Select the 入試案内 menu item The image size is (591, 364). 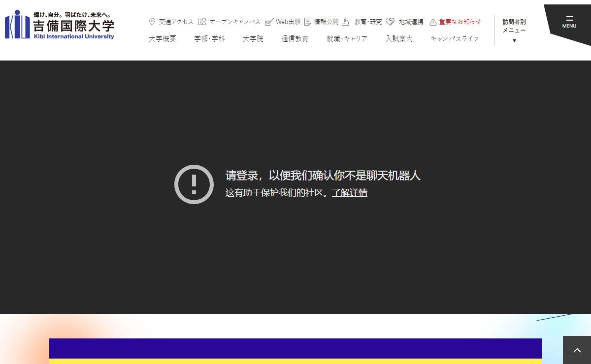(x=399, y=39)
